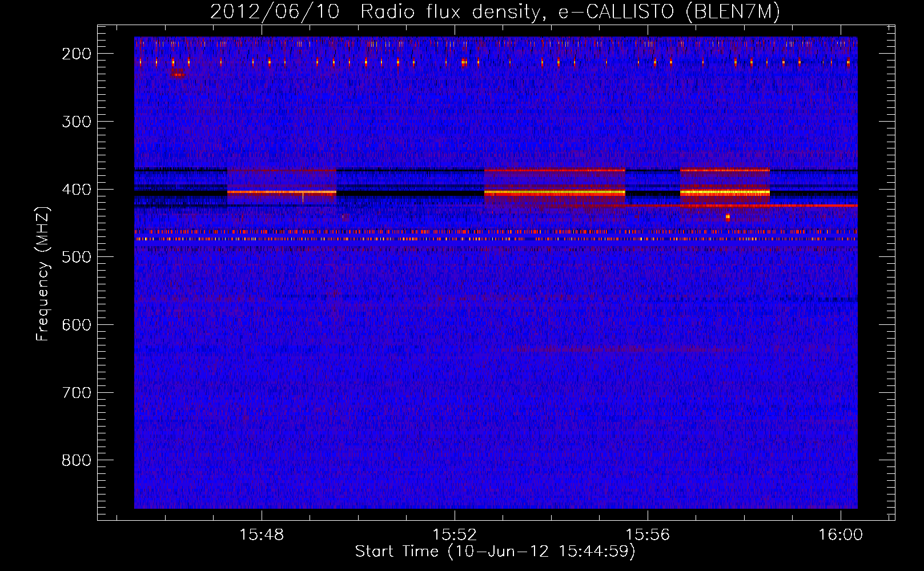Screen dimensions: 924x571
Task: Click the 15:56 time tick label
Action: click(648, 535)
